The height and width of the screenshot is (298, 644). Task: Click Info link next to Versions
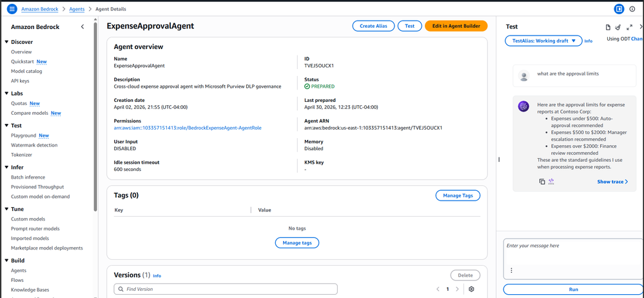tap(157, 276)
